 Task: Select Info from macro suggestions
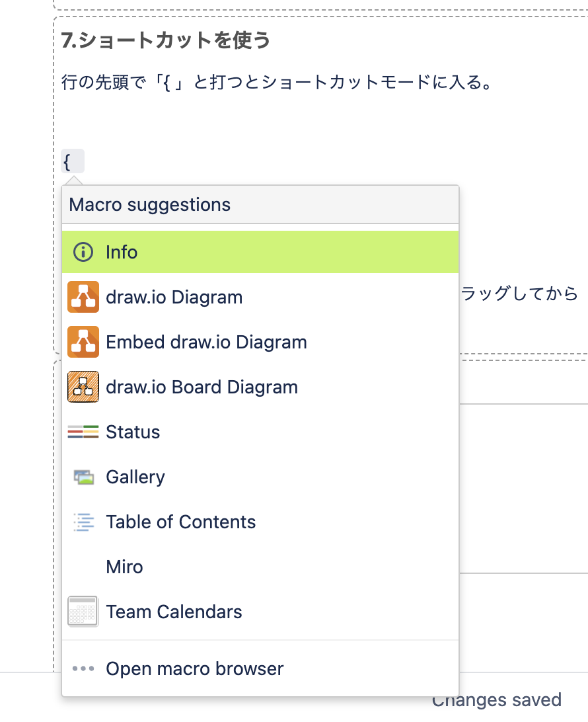point(260,253)
